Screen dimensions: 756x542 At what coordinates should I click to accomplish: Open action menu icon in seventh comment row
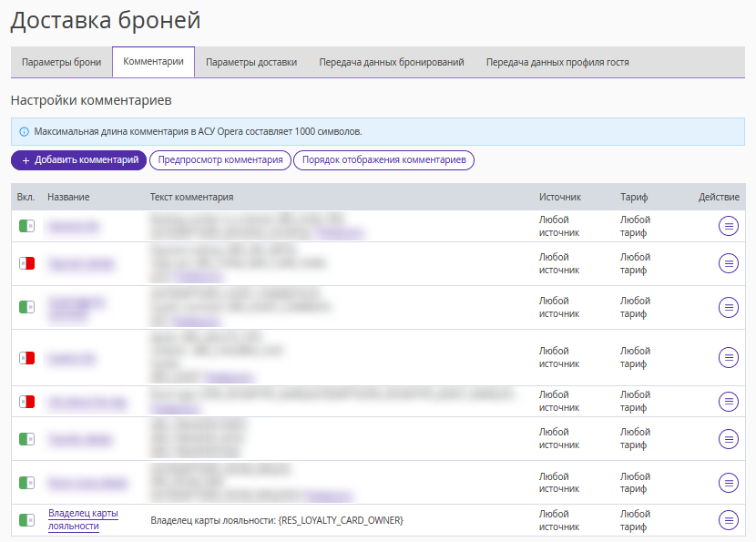[728, 483]
